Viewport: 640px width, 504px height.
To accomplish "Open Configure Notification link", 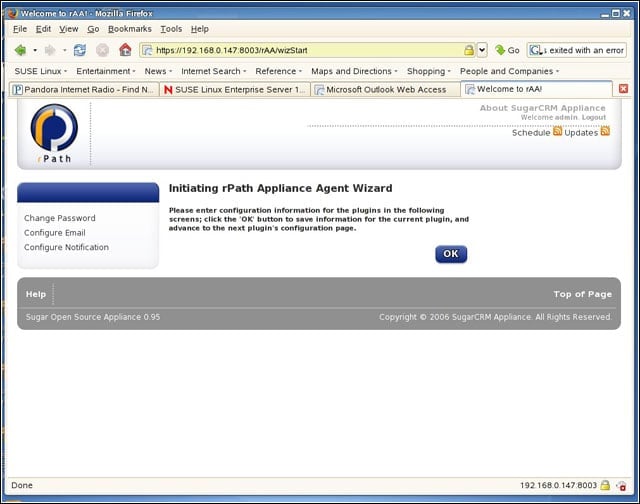I will click(x=67, y=247).
